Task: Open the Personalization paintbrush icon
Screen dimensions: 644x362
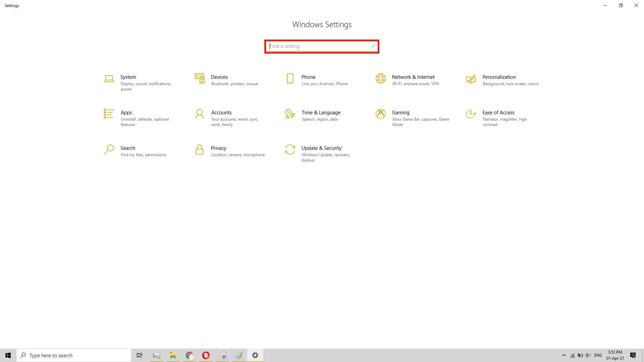Action: (x=471, y=79)
